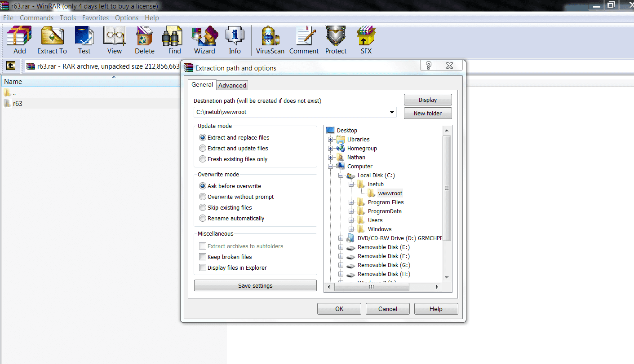634x364 pixels.
Task: Click the dialog Help button
Action: 436,309
